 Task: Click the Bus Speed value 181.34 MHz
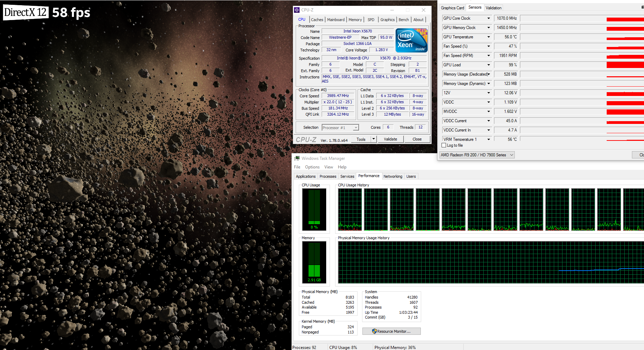338,108
